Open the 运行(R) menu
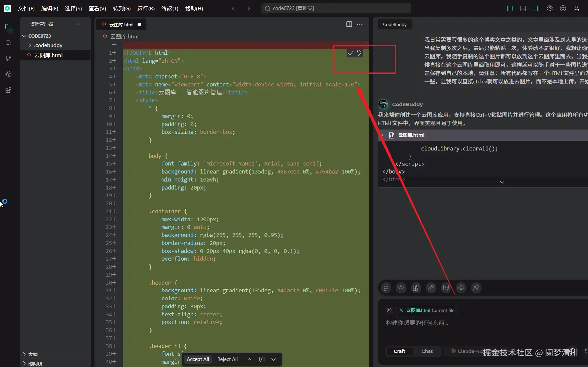This screenshot has width=588, height=367. point(146,8)
